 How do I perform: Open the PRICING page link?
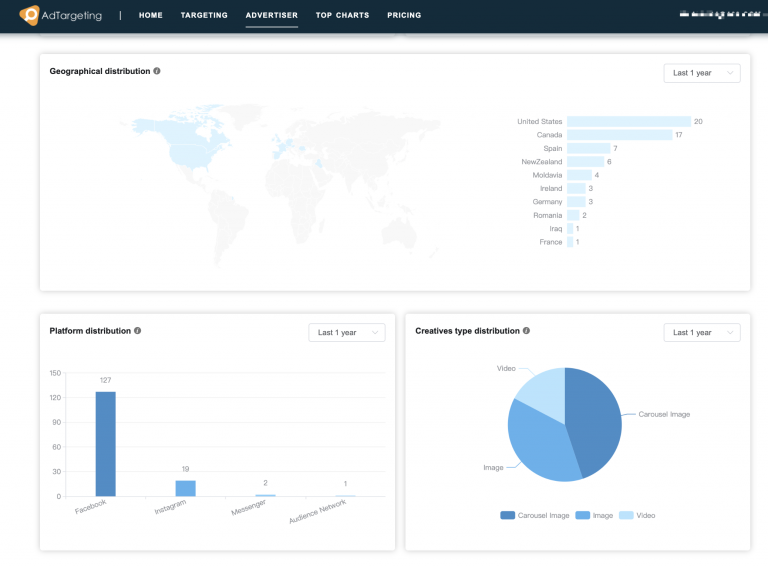click(x=404, y=15)
